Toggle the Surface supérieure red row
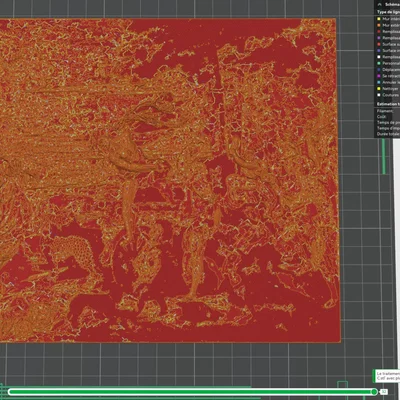 [388, 44]
